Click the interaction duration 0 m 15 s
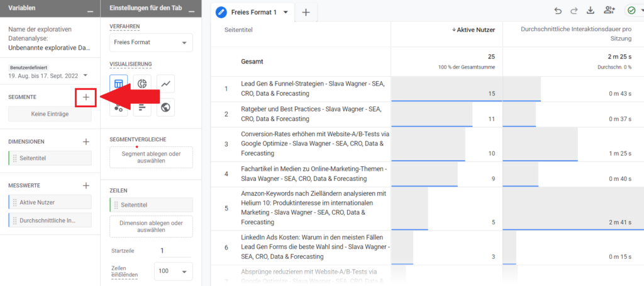This screenshot has height=286, width=644. [x=620, y=257]
